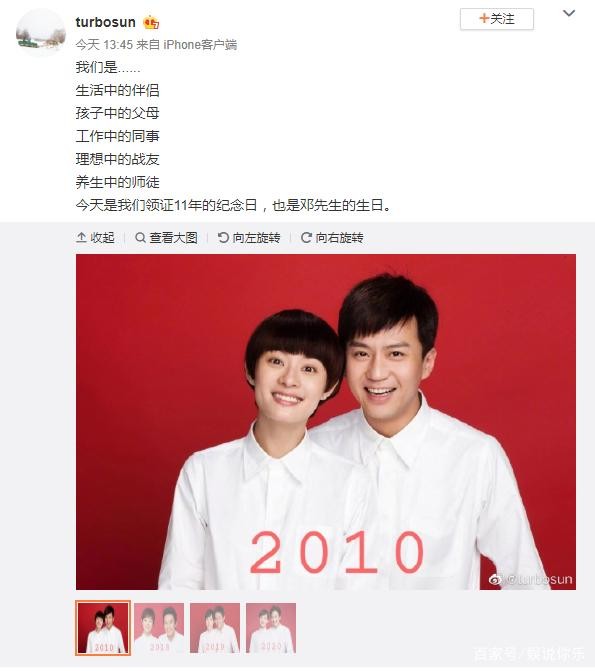Open 查看大图 to view full image

(x=173, y=237)
